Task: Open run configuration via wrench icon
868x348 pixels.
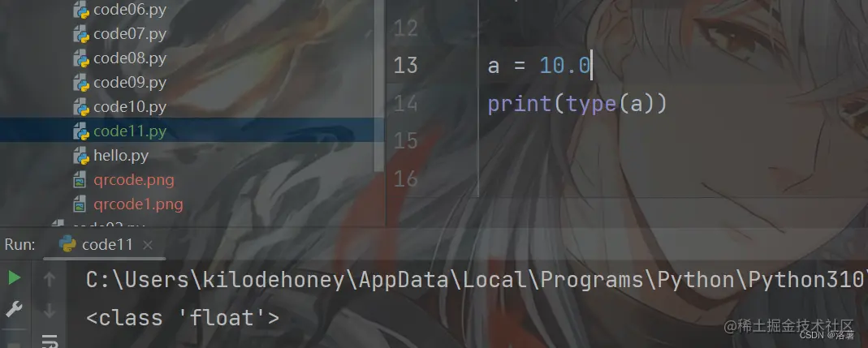Action: 14,309
